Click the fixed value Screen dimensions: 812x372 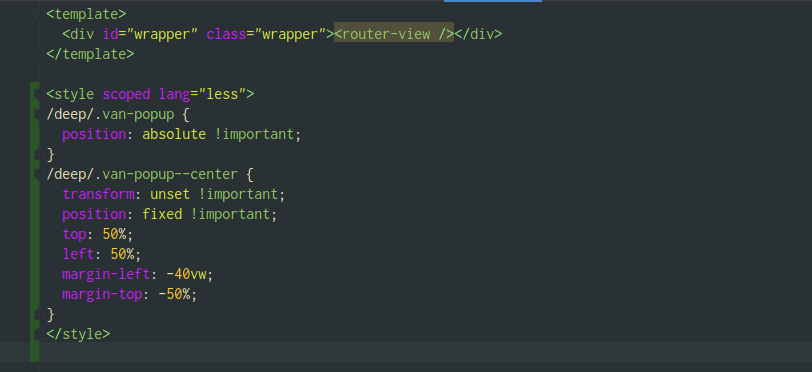tap(162, 214)
